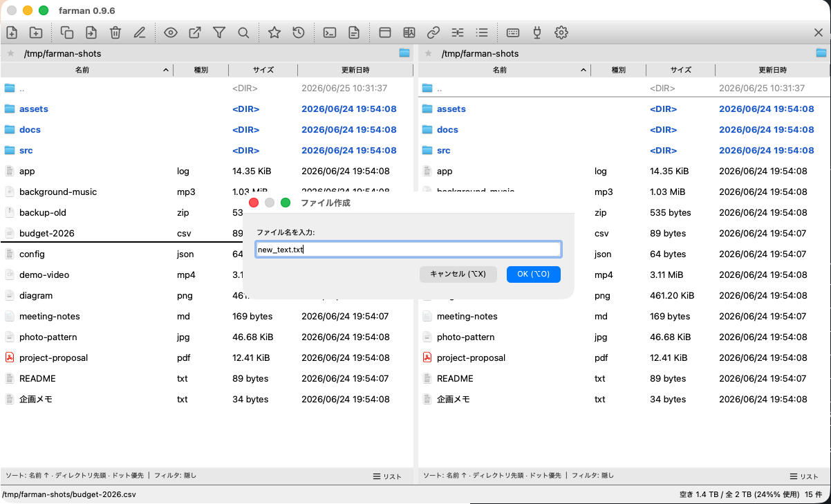Open the left pane リスト view mode selector
This screenshot has width=831, height=504.
388,476
